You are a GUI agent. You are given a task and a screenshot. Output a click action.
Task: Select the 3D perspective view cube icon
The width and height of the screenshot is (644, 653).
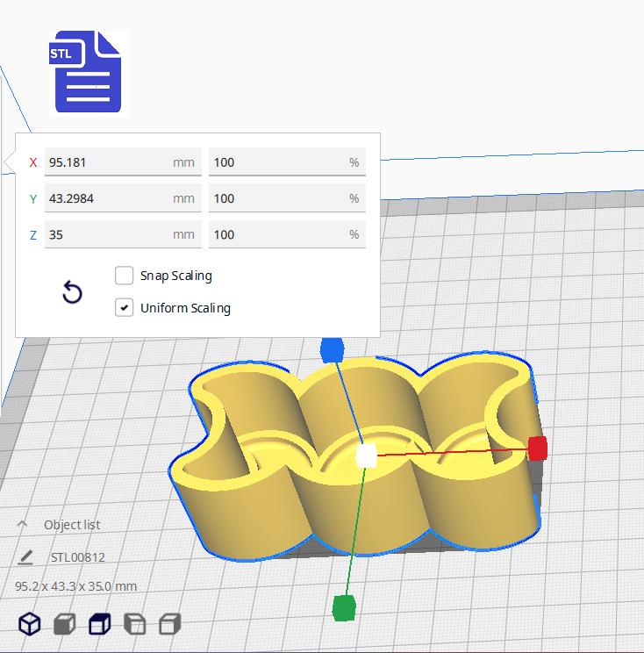pos(30,624)
